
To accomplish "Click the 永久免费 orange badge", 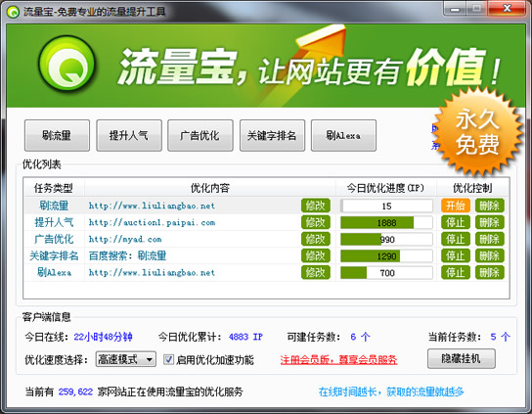I will click(x=477, y=132).
